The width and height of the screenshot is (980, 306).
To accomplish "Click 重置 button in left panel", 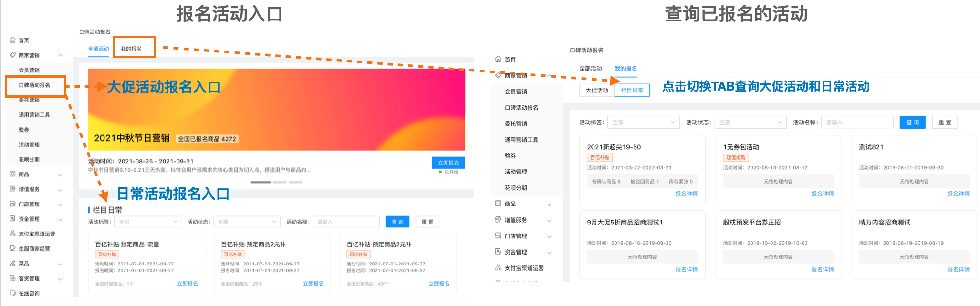I will pos(427,222).
